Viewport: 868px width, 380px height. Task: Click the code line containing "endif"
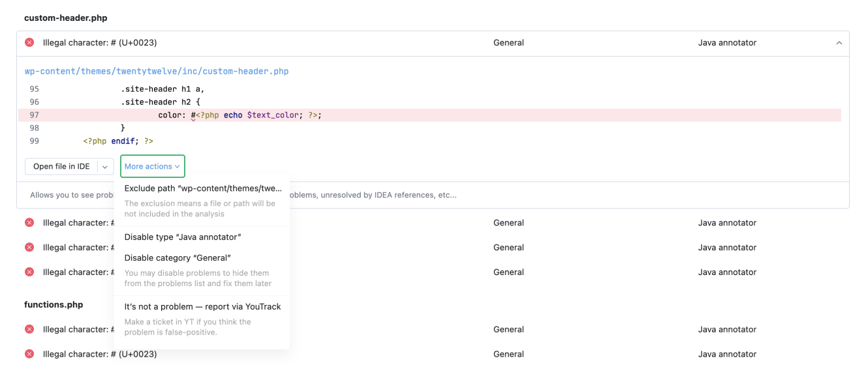[x=118, y=141]
